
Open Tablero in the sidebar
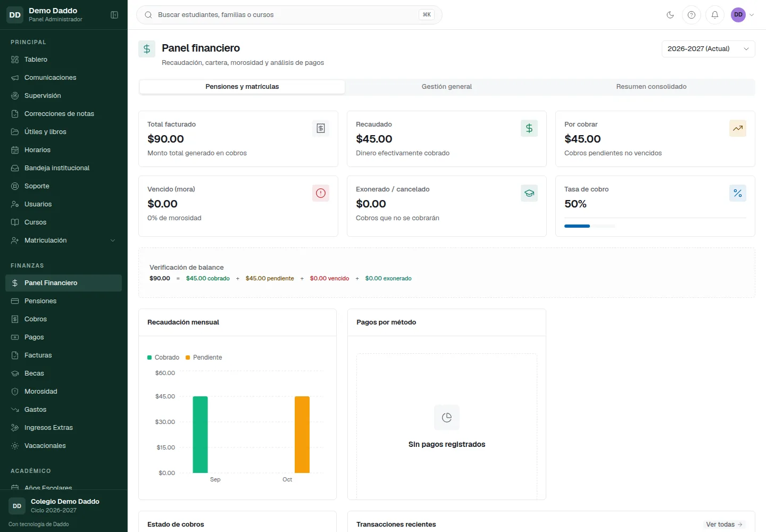(64, 60)
